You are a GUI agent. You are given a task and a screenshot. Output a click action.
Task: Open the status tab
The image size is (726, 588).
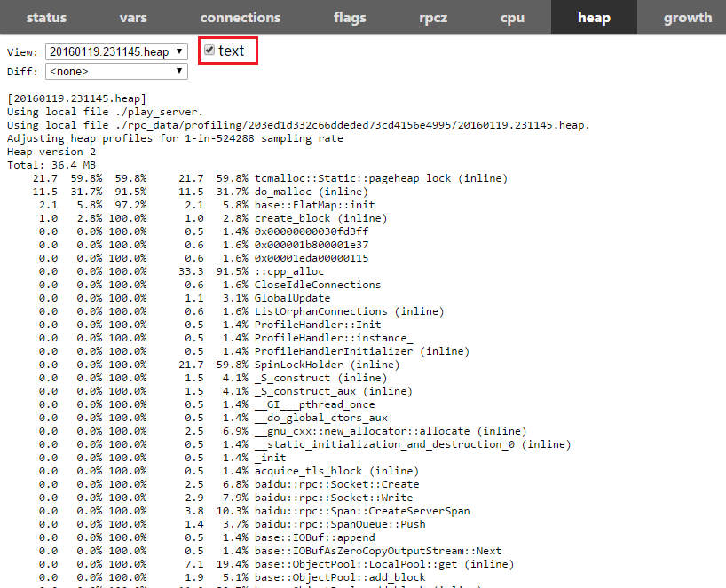46,17
